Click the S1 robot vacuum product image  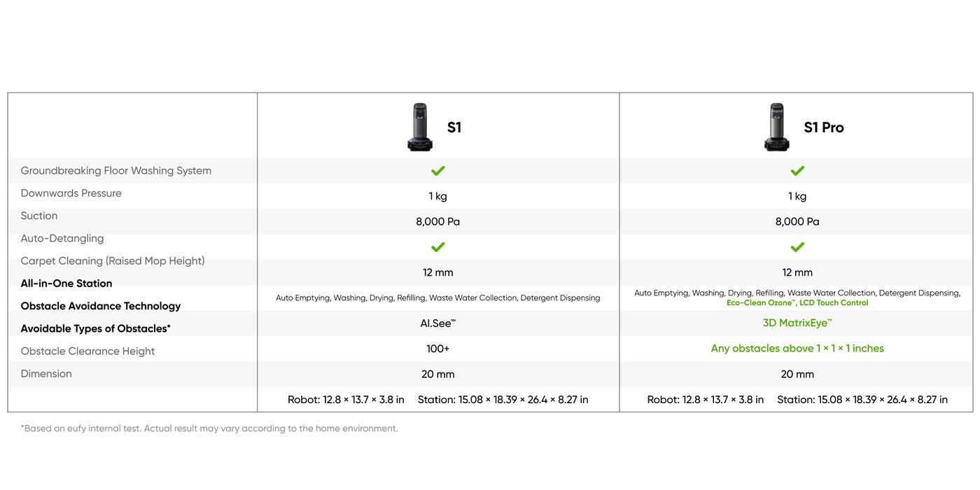click(x=420, y=127)
